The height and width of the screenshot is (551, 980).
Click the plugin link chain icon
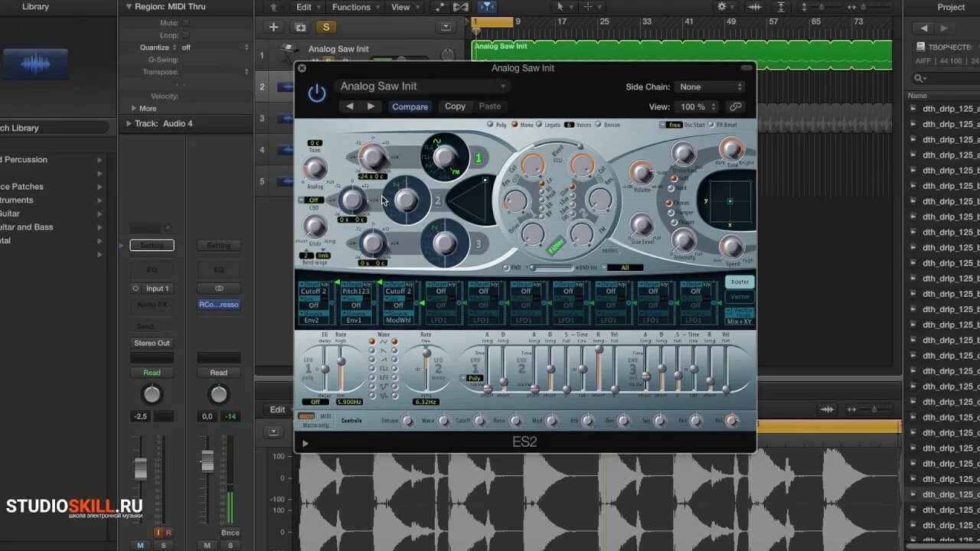[x=736, y=107]
